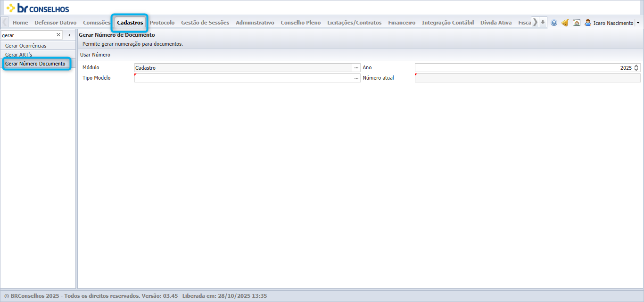Viewport: 644px width, 302px height.
Task: Adjust the Ano year spinner arrows
Action: tap(636, 68)
